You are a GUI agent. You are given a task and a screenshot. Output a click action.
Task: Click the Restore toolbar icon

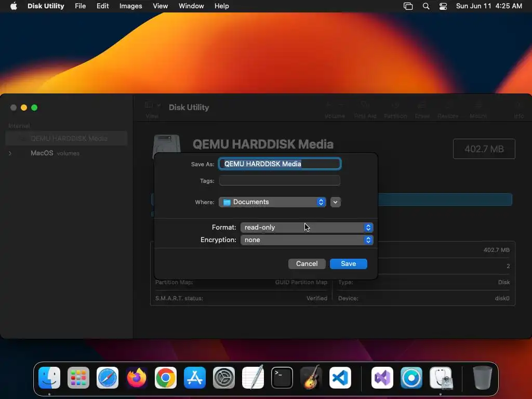pyautogui.click(x=448, y=109)
